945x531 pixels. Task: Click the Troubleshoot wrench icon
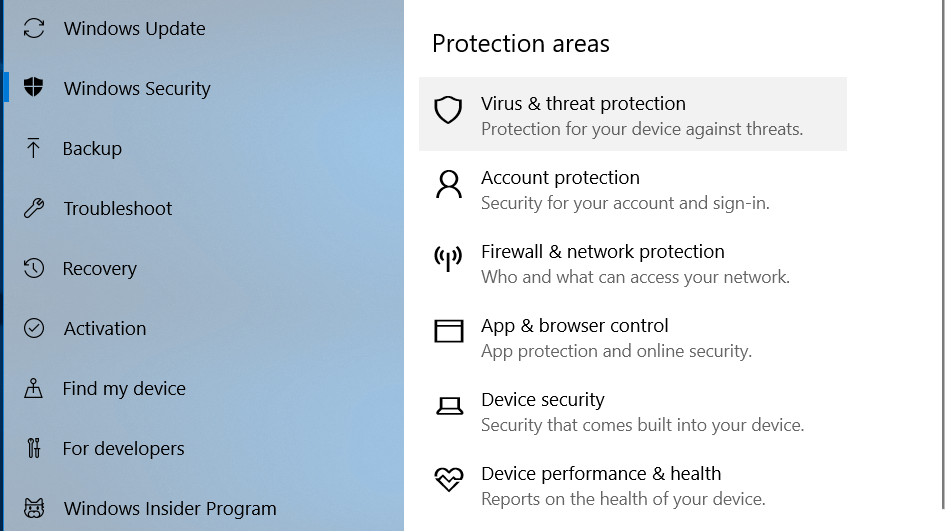[34, 208]
